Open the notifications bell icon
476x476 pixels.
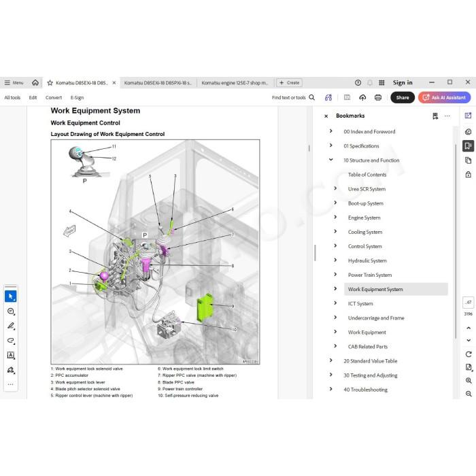370,82
